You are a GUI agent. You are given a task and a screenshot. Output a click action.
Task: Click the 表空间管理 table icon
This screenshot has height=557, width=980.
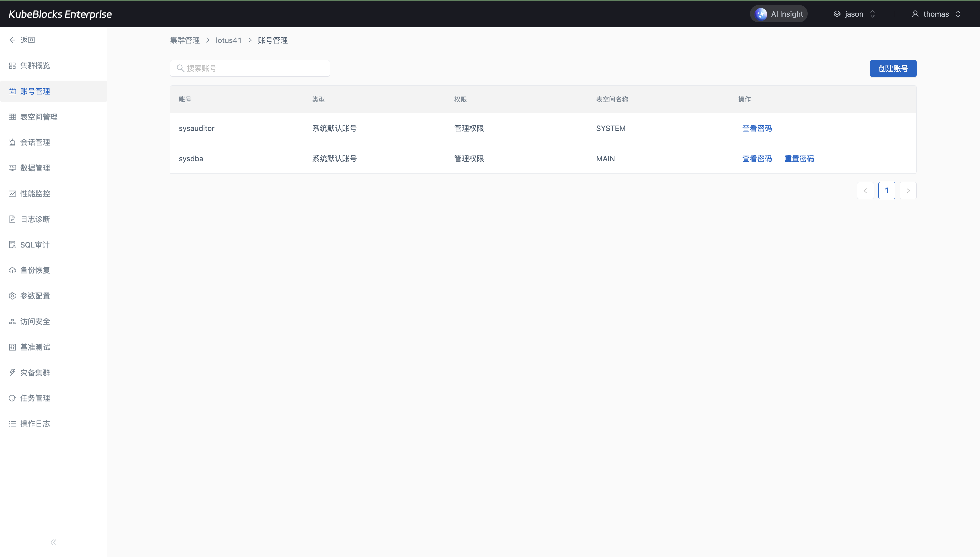coord(12,117)
